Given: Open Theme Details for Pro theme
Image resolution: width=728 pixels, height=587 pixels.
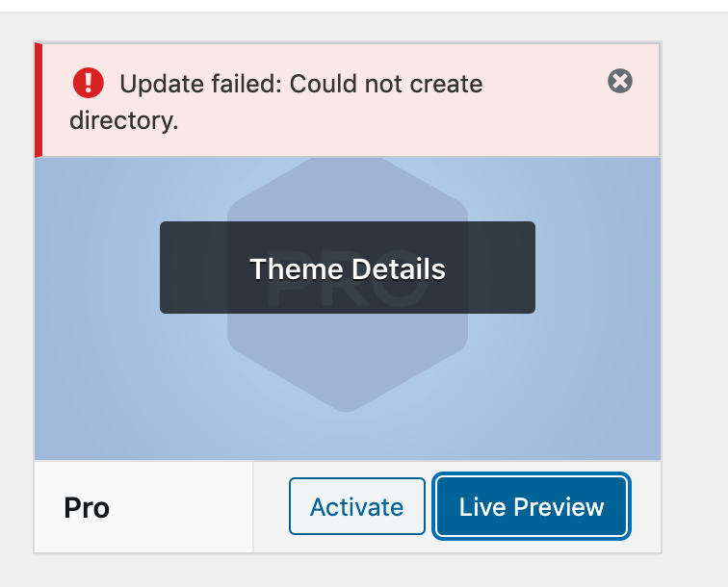Looking at the screenshot, I should [x=348, y=268].
